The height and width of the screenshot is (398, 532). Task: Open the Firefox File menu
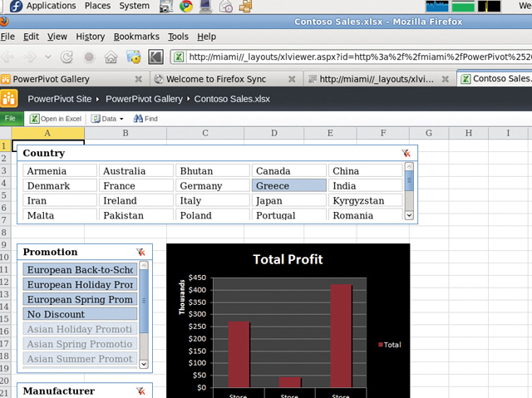[x=7, y=37]
